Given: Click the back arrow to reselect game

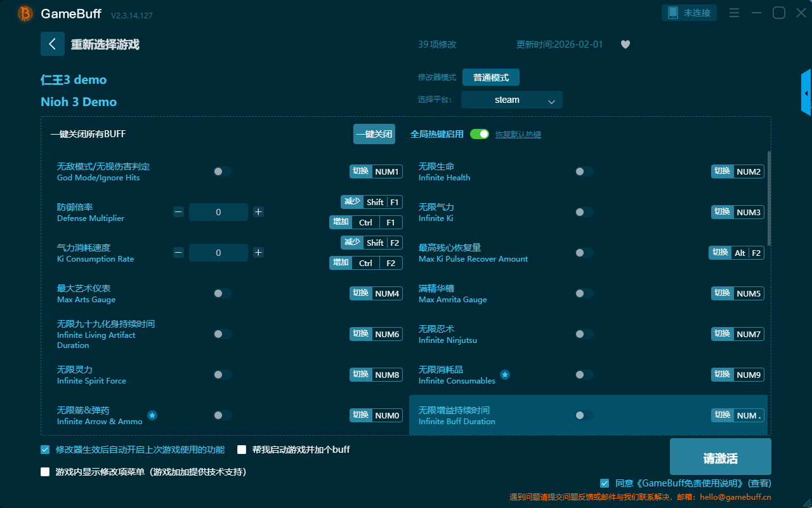Looking at the screenshot, I should click(53, 44).
